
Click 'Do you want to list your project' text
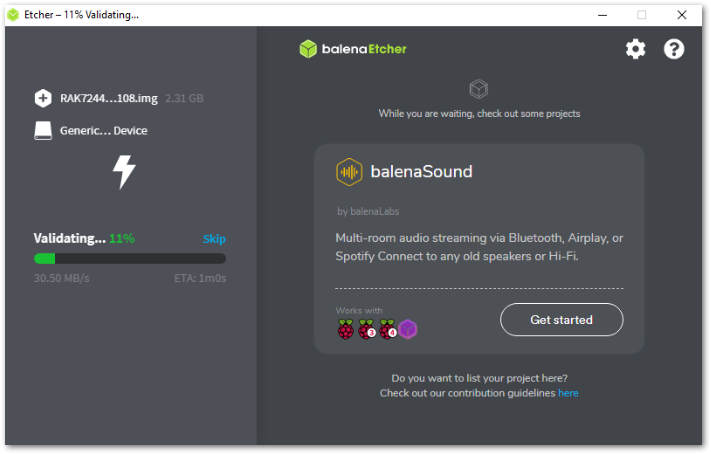pyautogui.click(x=479, y=378)
